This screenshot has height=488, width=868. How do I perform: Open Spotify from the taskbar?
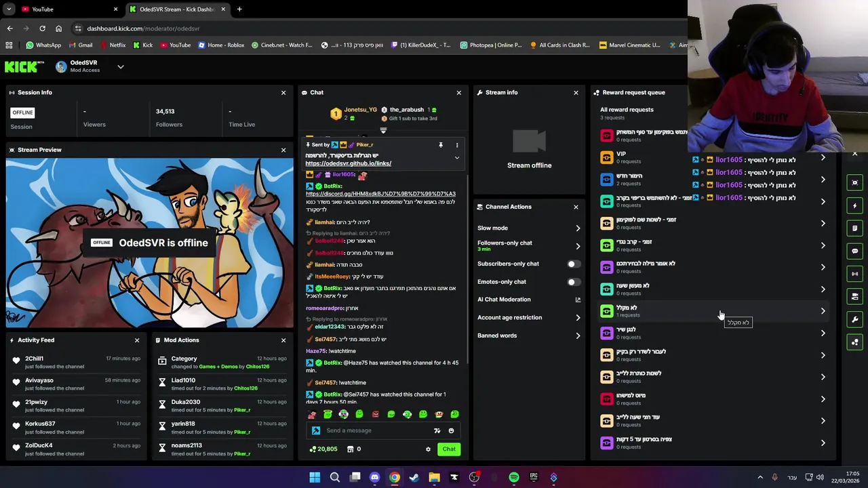coord(514,477)
